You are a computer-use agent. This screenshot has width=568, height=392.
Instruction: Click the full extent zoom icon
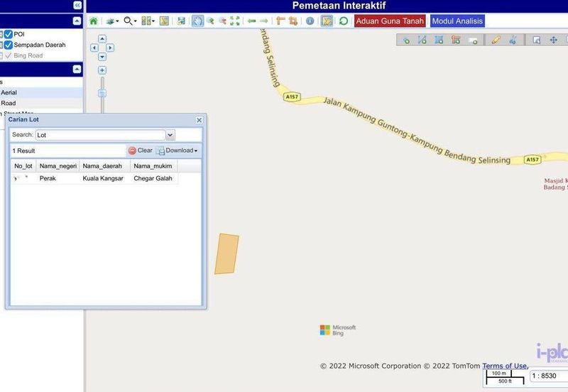(235, 21)
